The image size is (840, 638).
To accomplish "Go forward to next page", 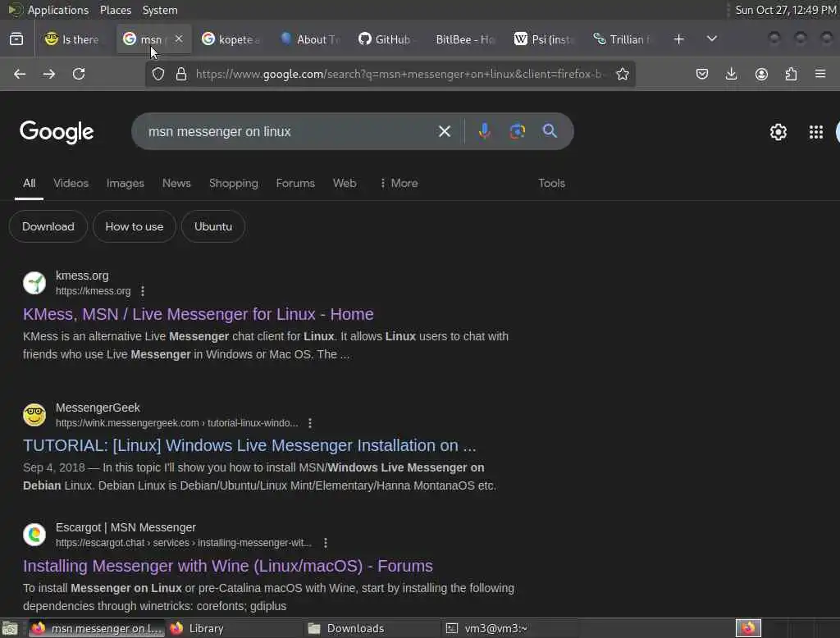I will coord(48,74).
